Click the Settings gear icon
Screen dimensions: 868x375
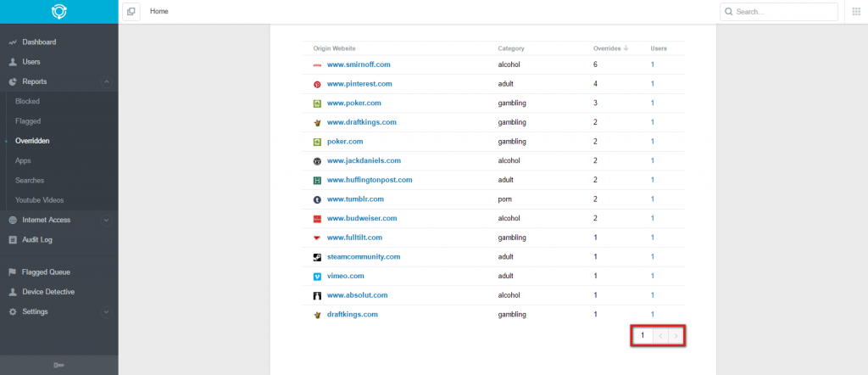coord(13,312)
